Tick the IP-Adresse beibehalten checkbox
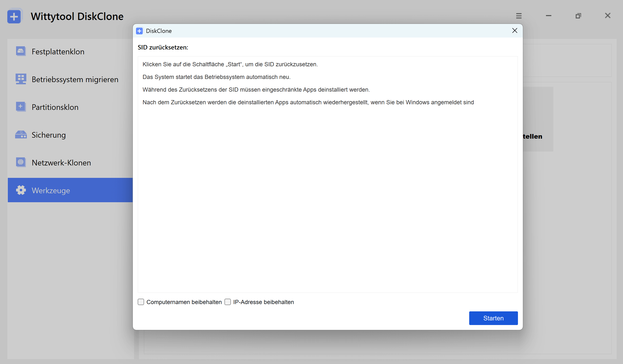 tap(228, 302)
